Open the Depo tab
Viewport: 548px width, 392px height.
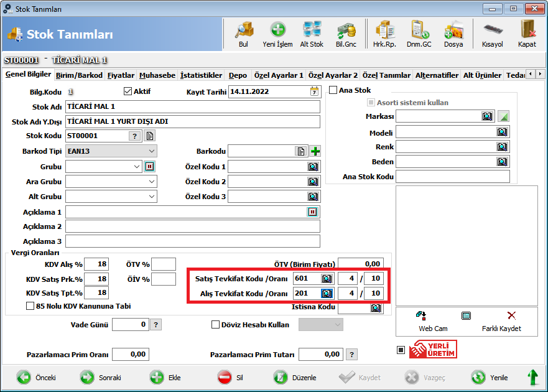(238, 75)
